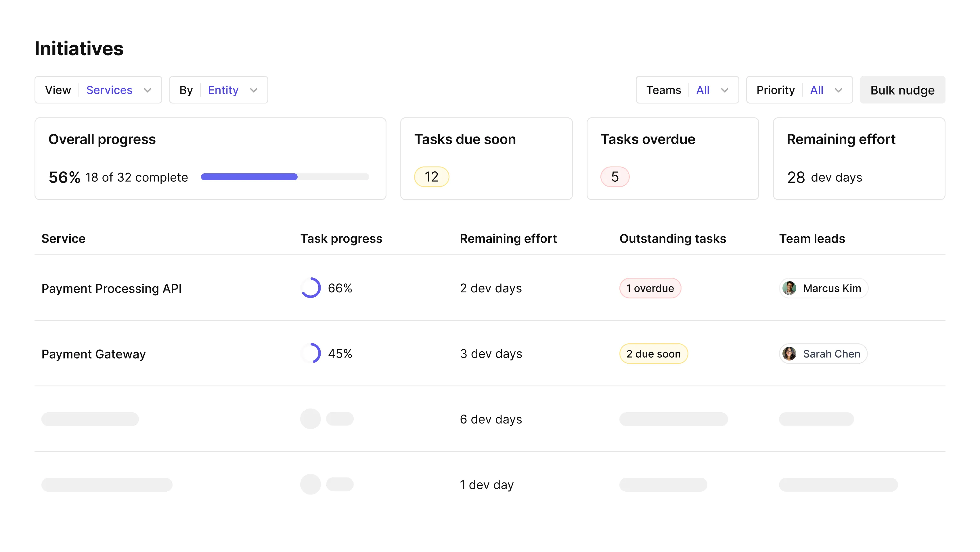Click the 28 dev days value

(824, 177)
